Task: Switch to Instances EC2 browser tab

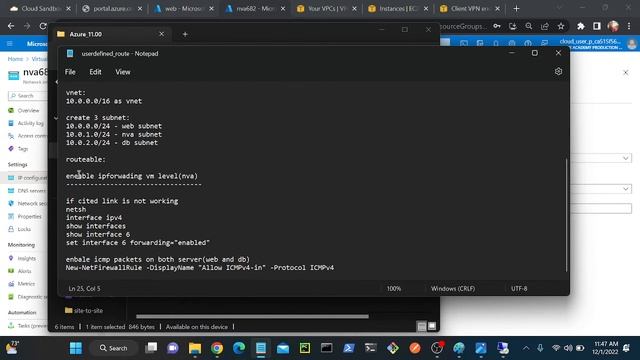Action: (398, 9)
